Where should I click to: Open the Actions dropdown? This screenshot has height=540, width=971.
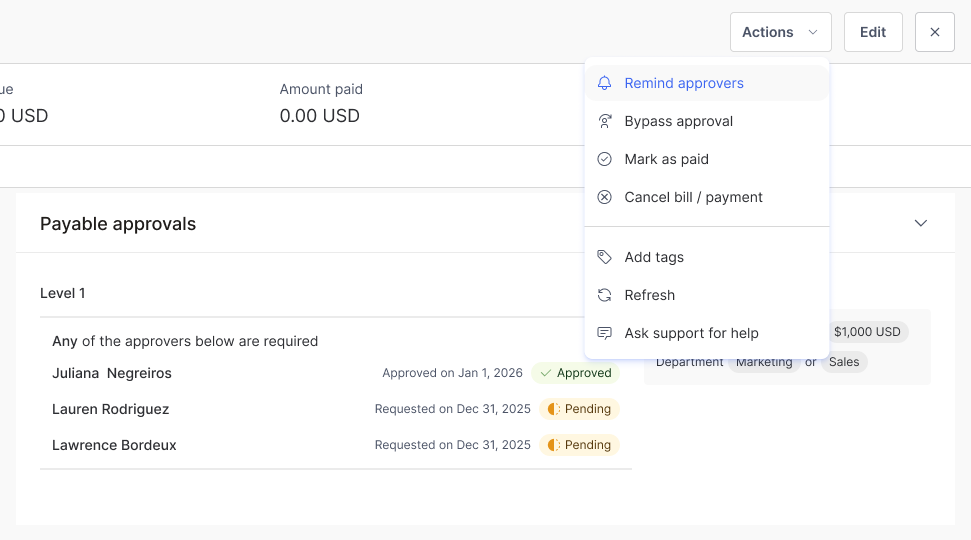pyautogui.click(x=780, y=32)
